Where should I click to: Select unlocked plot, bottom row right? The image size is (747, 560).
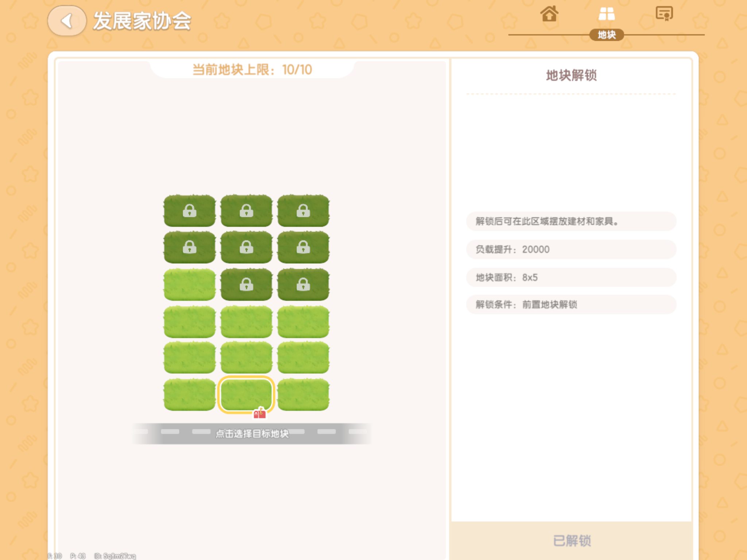point(303,394)
